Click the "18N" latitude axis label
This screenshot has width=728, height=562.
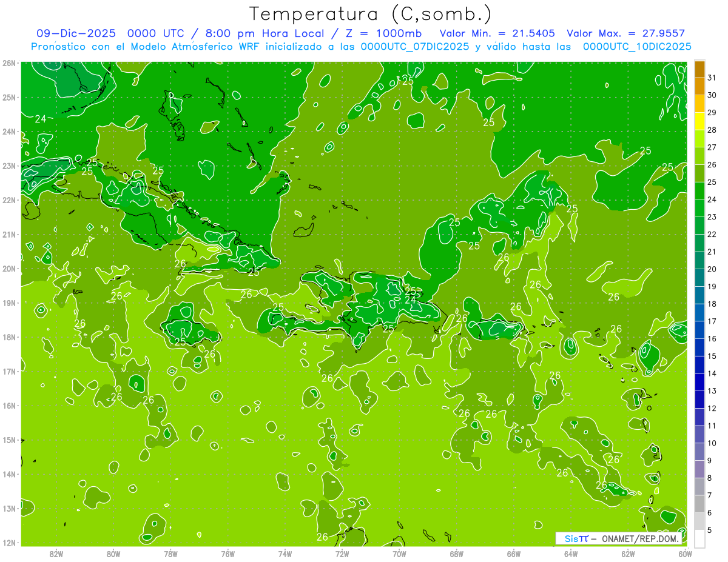9,338
